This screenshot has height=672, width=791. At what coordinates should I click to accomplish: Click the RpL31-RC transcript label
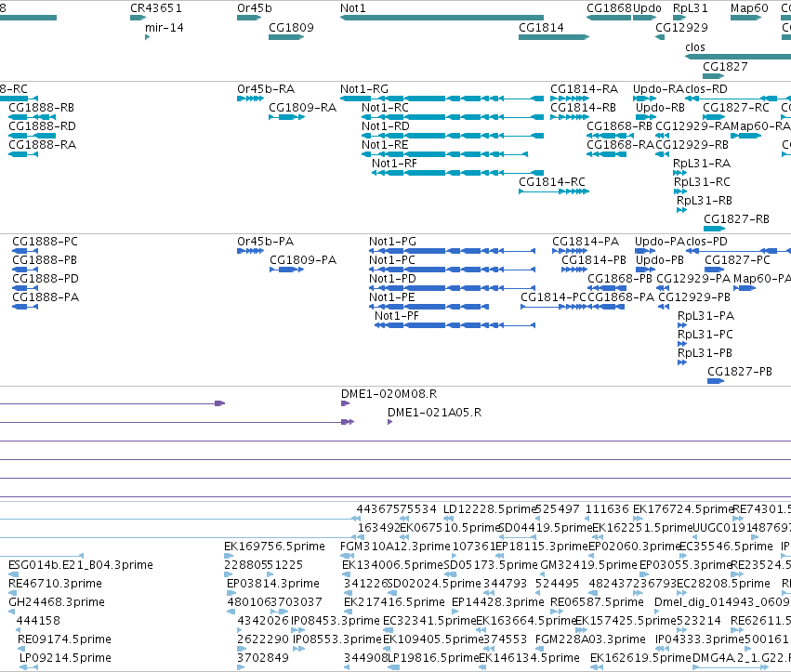coord(702,181)
